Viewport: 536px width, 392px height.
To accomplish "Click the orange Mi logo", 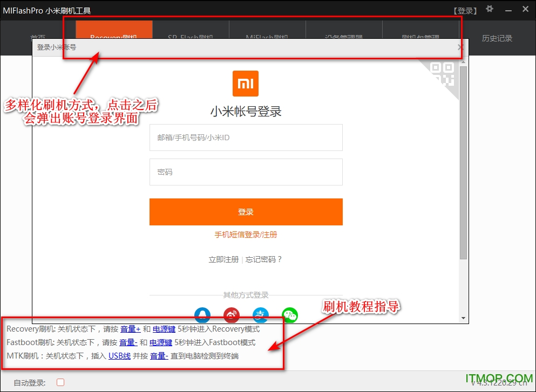I will tap(246, 84).
